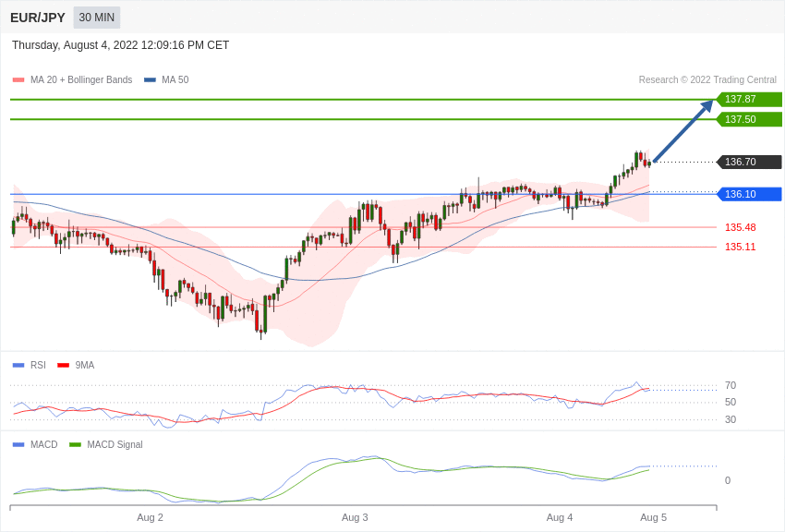Select the MA 20 + Bollinger Bands legend label
The height and width of the screenshot is (532, 785).
click(x=81, y=79)
